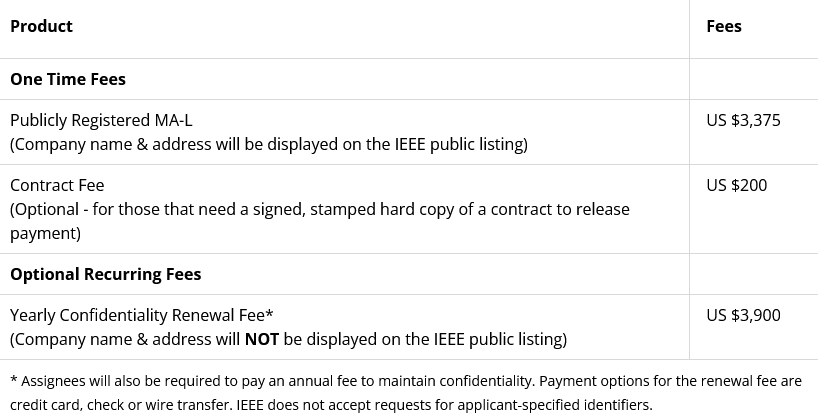Select the US $3,900 fee amount
The image size is (818, 417).
point(743,315)
